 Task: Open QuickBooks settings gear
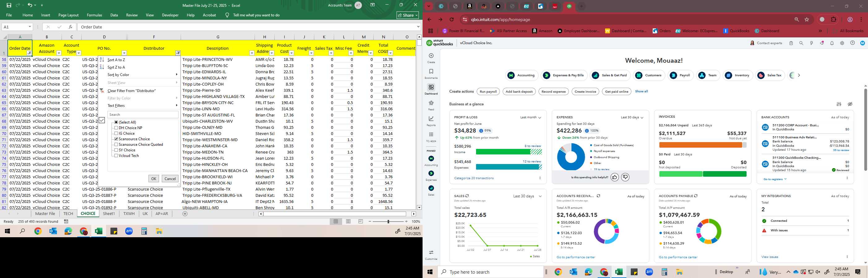842,43
